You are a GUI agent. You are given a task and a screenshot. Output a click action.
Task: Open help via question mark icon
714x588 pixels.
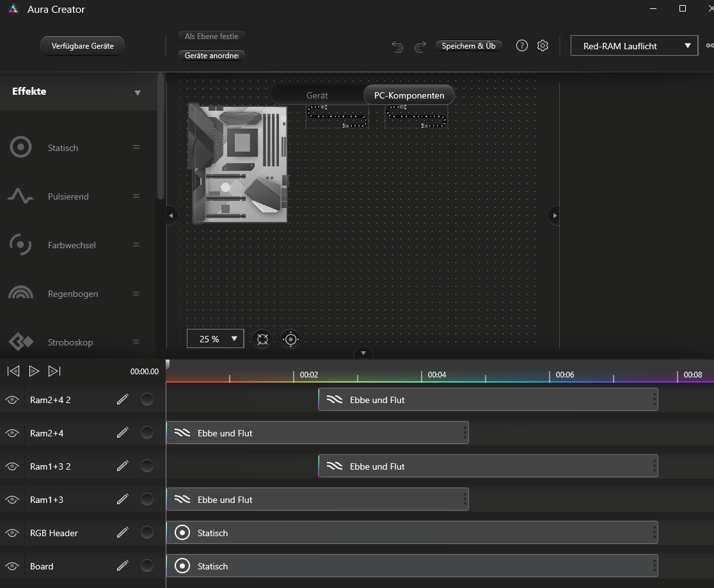[x=522, y=45]
